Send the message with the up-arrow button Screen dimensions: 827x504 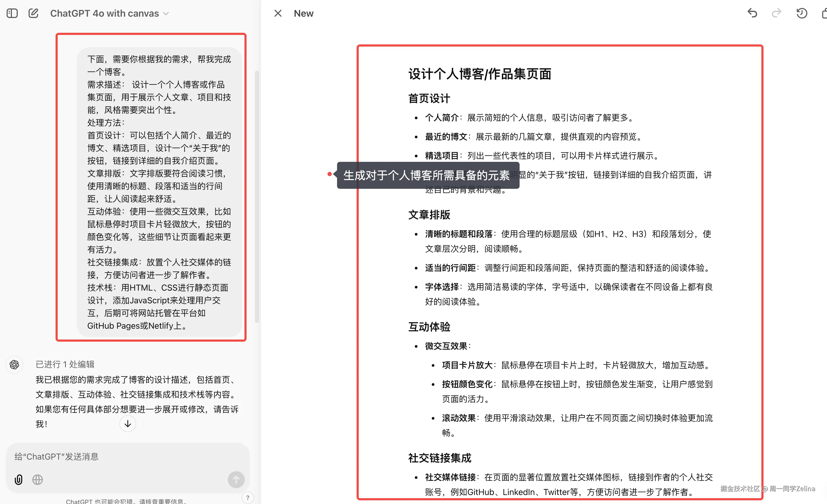point(236,479)
